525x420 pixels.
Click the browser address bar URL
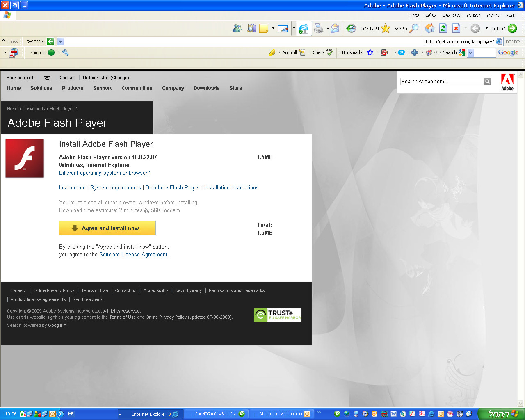point(459,42)
